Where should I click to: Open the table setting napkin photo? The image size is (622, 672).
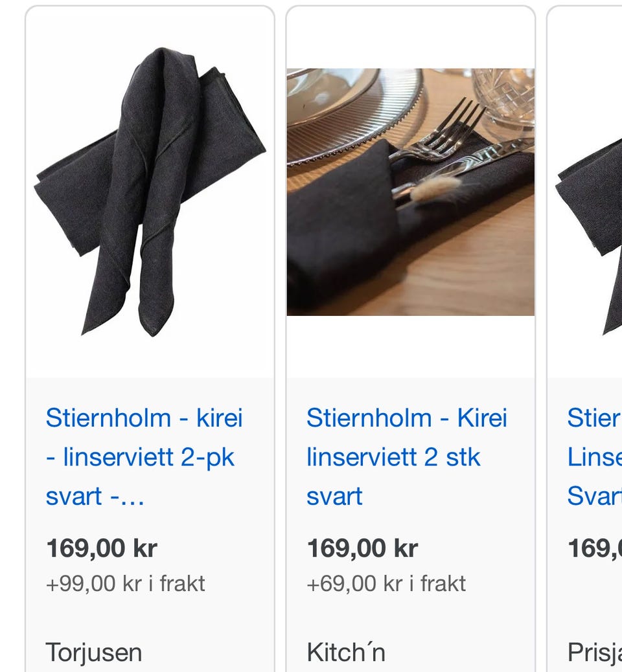[411, 192]
